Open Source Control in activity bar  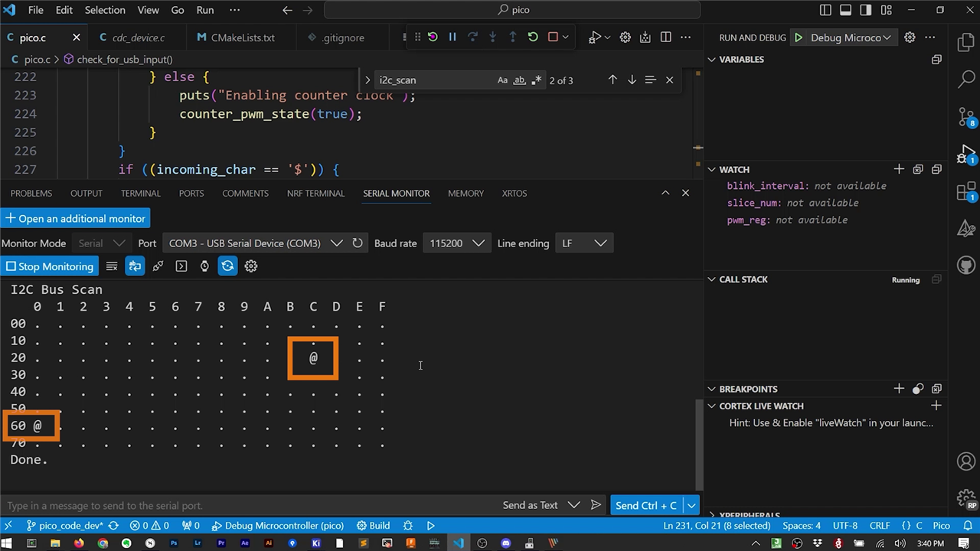click(966, 117)
